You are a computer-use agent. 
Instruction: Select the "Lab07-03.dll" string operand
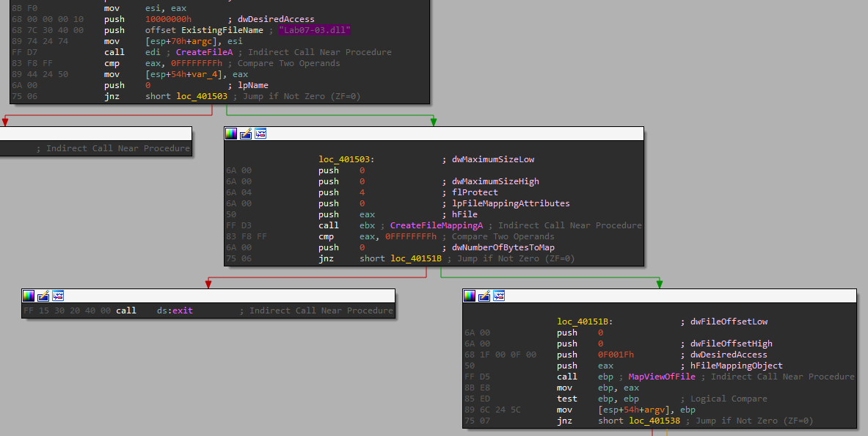[314, 30]
